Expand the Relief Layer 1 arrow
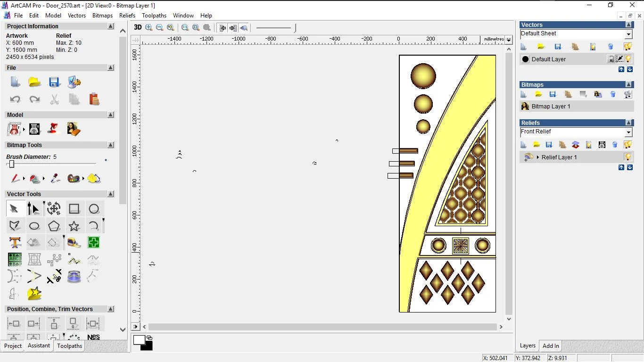Image resolution: width=644 pixels, height=362 pixels. 538,157
